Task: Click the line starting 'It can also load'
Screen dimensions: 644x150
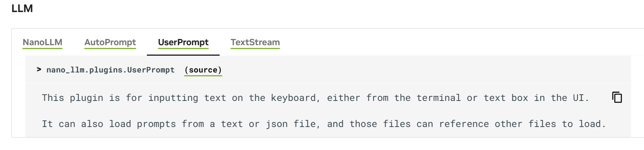Action: pyautogui.click(x=324, y=124)
